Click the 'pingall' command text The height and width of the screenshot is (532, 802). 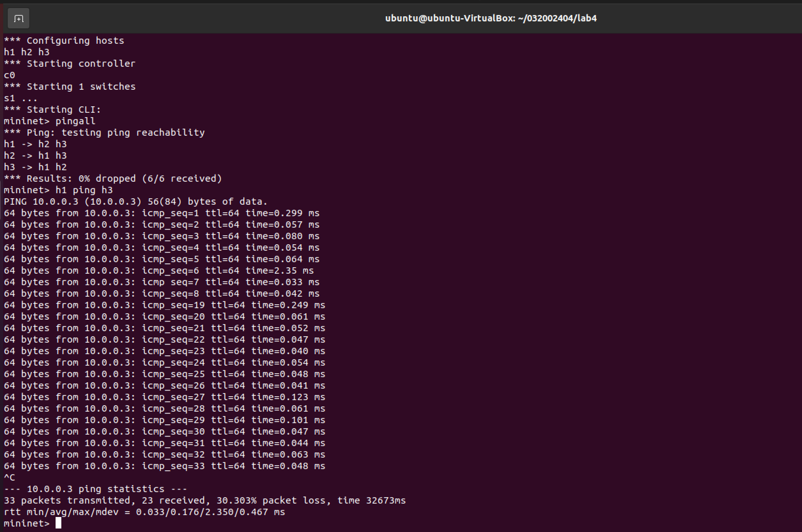75,121
